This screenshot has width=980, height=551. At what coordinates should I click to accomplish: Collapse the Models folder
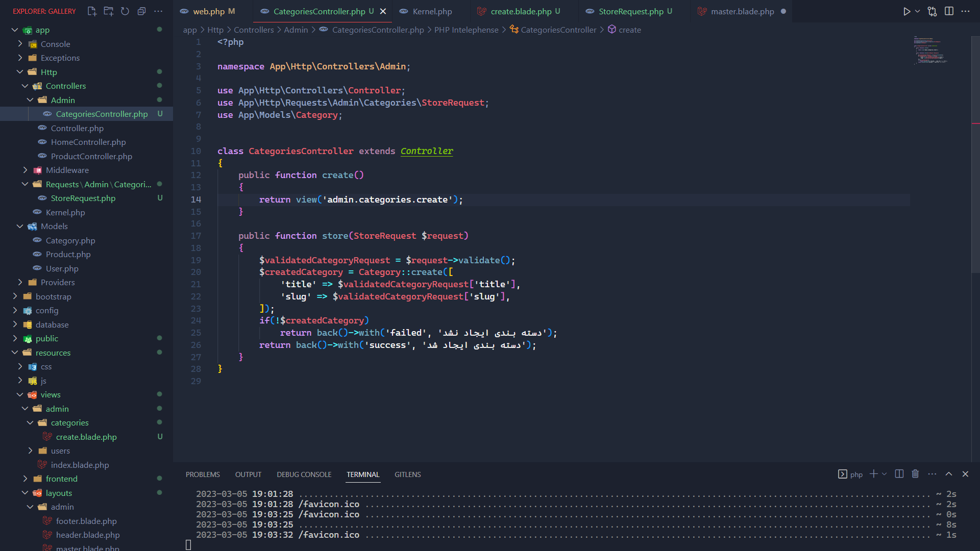[20, 226]
